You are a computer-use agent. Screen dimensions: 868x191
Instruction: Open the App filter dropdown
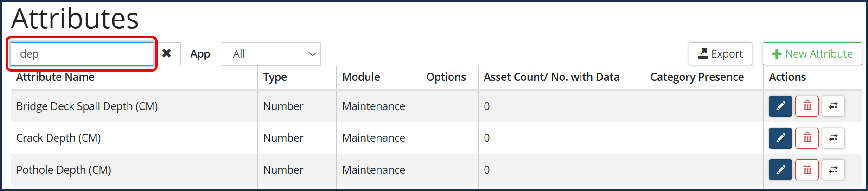270,54
